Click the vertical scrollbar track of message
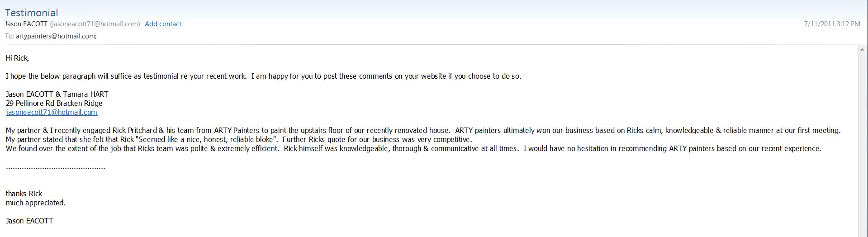This screenshot has width=868, height=237. click(x=862, y=145)
